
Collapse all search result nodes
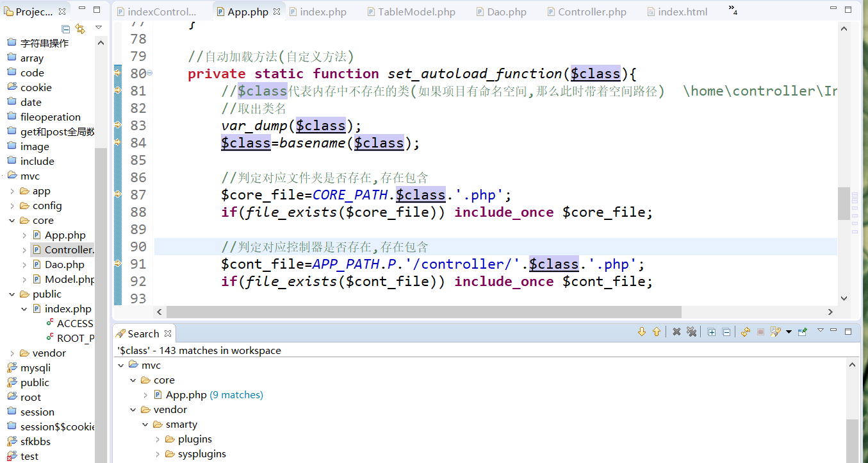click(x=726, y=332)
